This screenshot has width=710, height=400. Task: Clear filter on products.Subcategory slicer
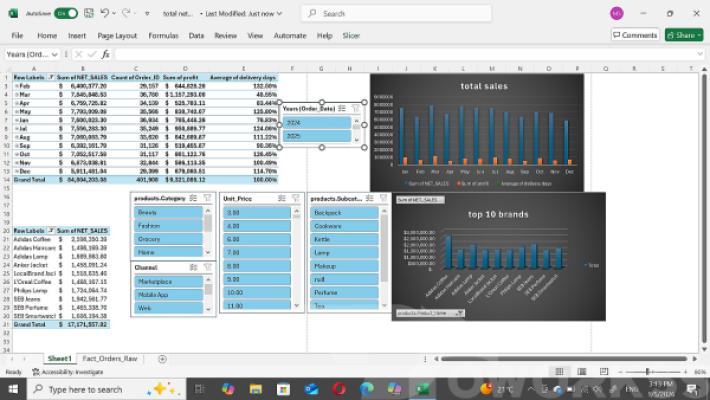click(x=384, y=198)
